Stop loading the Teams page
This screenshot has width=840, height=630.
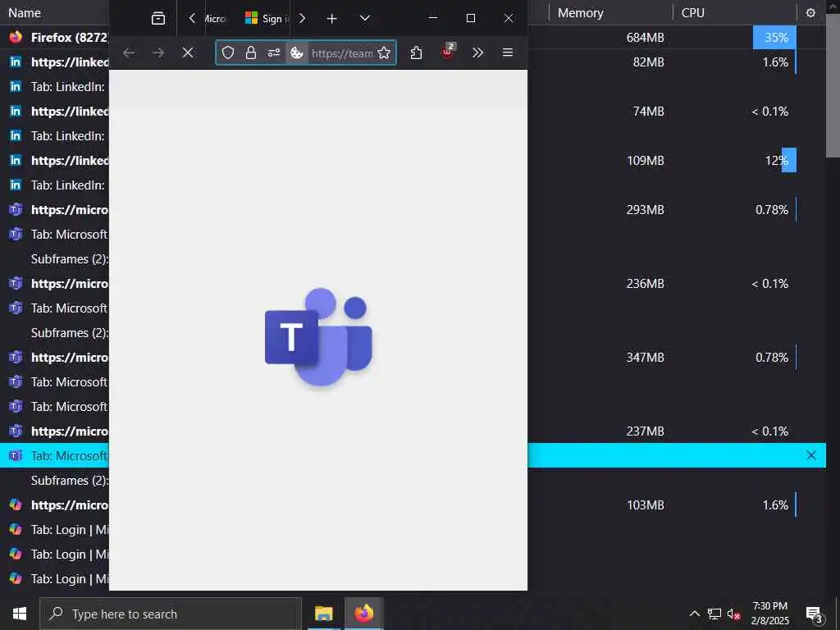pos(188,52)
